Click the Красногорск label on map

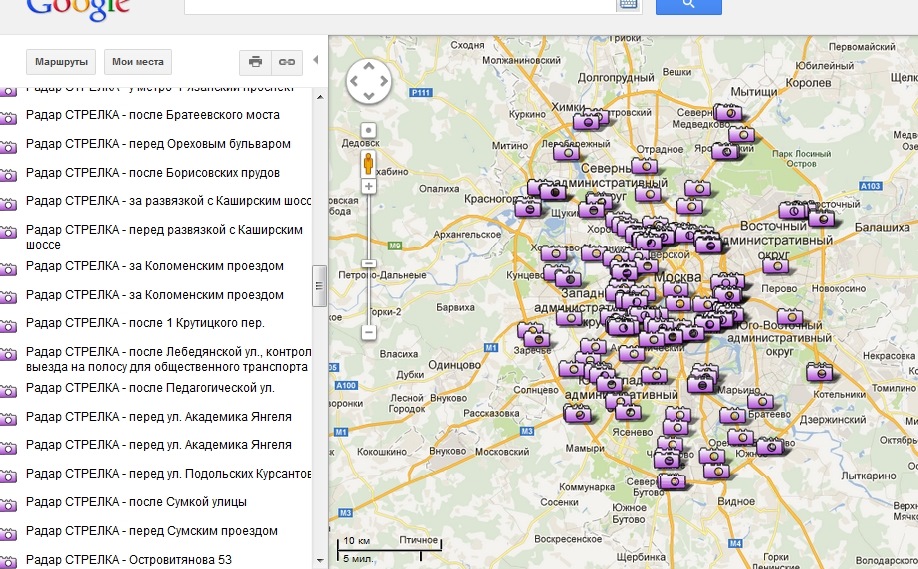tap(491, 199)
